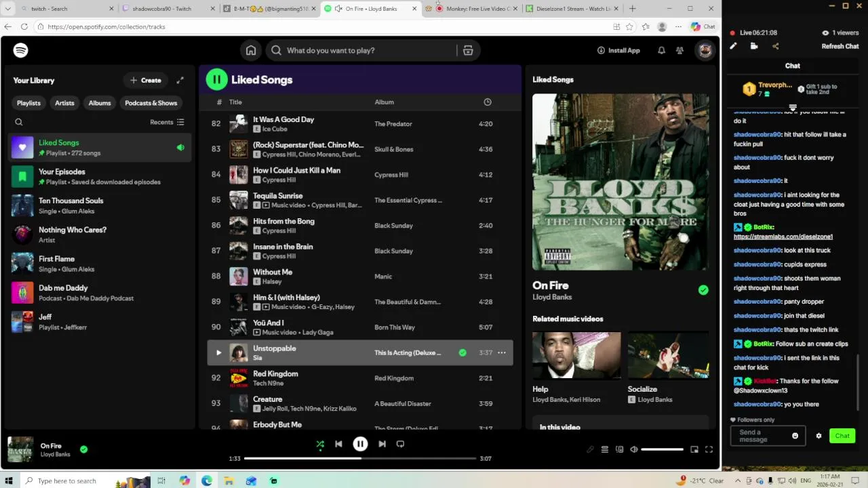
Task: Click the pencil edit icon in stream panel
Action: pos(733,46)
